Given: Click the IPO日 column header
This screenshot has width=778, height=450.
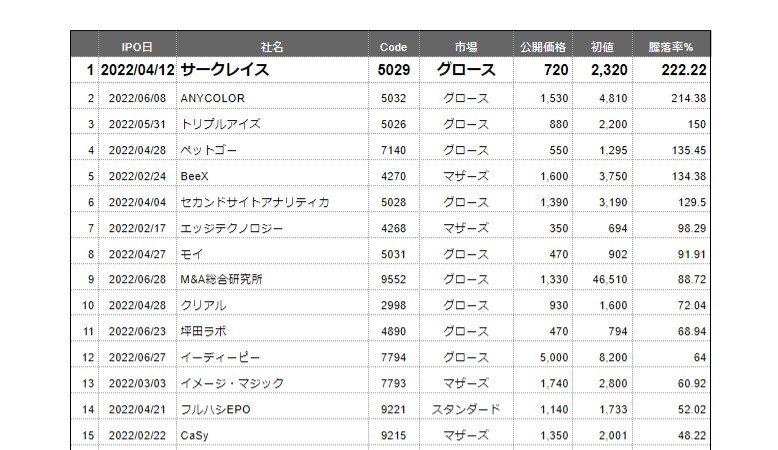Looking at the screenshot, I should pos(137,47).
